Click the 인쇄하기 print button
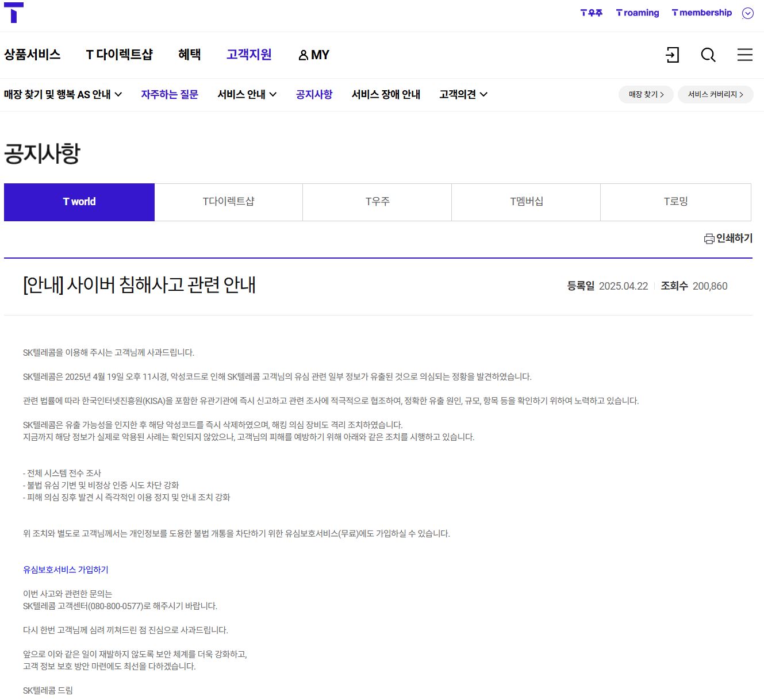This screenshot has width=764, height=700. coord(728,239)
